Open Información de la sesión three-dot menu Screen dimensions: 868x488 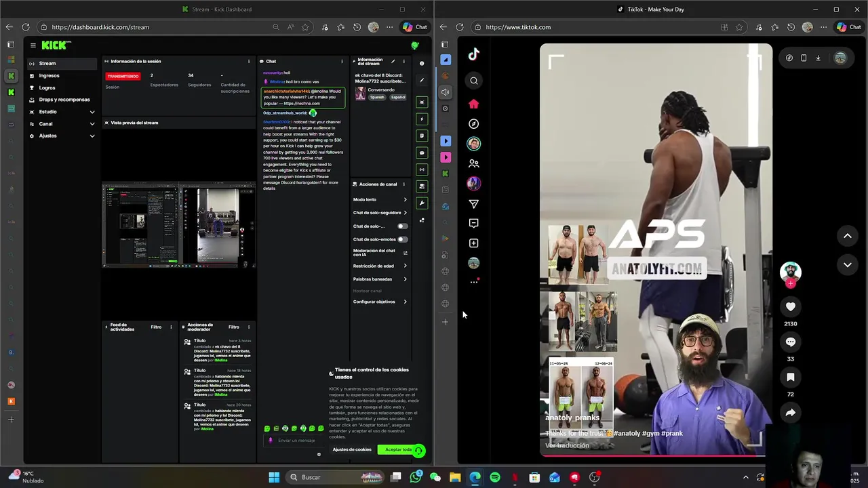(x=249, y=62)
